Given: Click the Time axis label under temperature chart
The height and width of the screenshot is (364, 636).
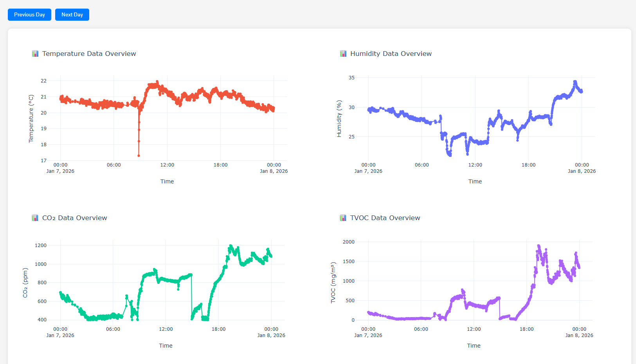Looking at the screenshot, I should pos(167,181).
